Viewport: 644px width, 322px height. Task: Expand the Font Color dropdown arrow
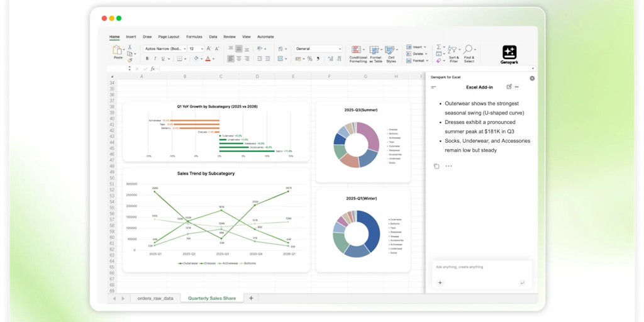coord(214,58)
